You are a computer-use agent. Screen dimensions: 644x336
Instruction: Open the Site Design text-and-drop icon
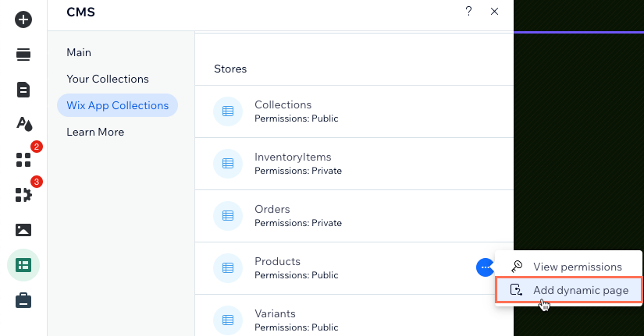coord(24,124)
